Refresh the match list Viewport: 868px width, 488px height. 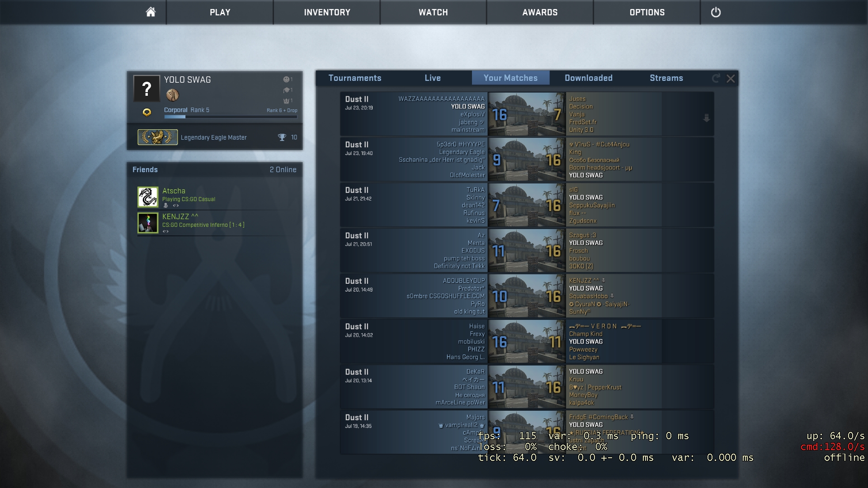(x=716, y=78)
